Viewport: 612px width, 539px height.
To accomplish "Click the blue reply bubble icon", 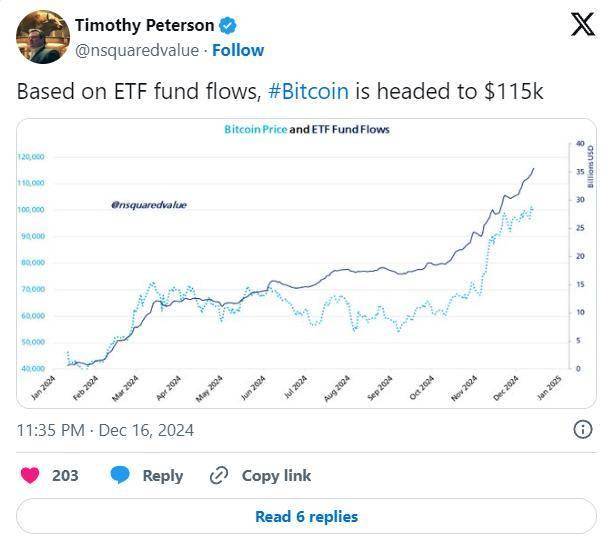I will [121, 476].
